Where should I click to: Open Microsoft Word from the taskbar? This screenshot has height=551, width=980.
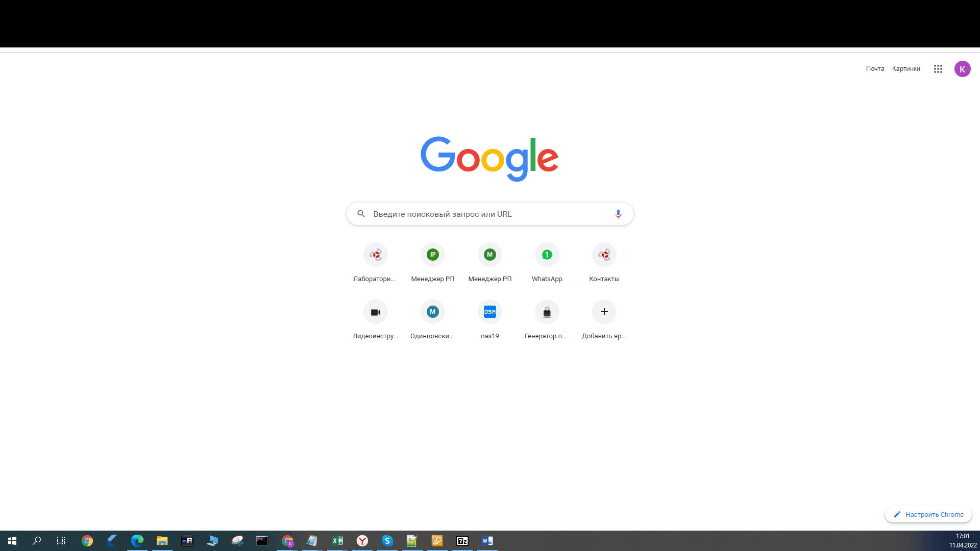click(487, 541)
